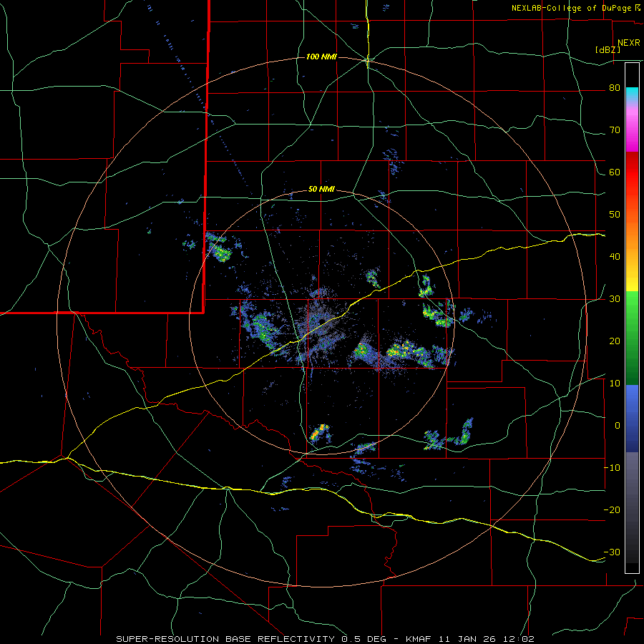Click the [dBZ] unit label
The width and height of the screenshot is (644, 644).
point(608,50)
